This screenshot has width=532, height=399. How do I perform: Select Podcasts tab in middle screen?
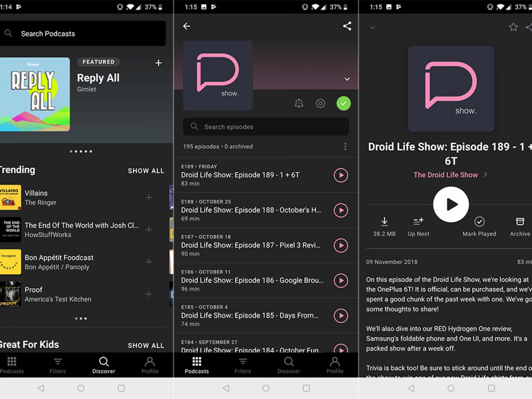[x=197, y=365]
